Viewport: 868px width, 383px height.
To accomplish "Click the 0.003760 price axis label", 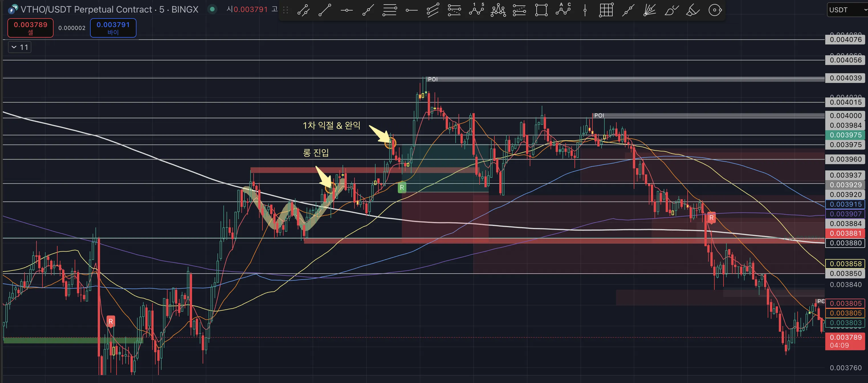I will (x=845, y=368).
